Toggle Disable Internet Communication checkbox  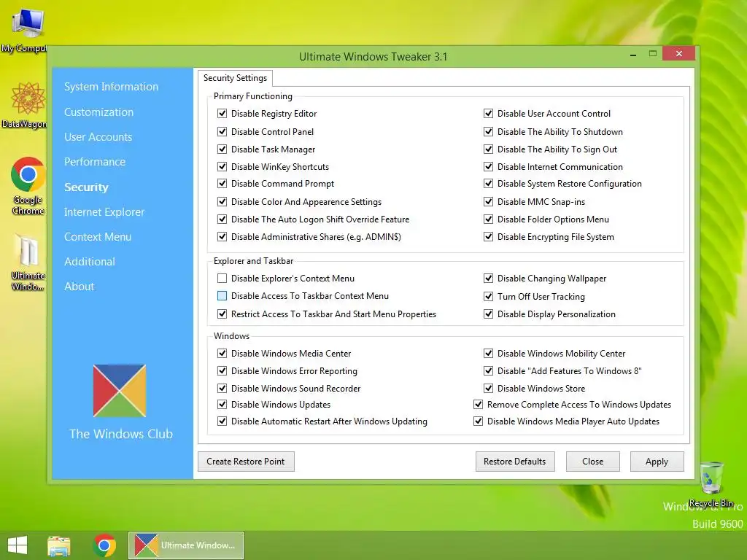pos(488,167)
